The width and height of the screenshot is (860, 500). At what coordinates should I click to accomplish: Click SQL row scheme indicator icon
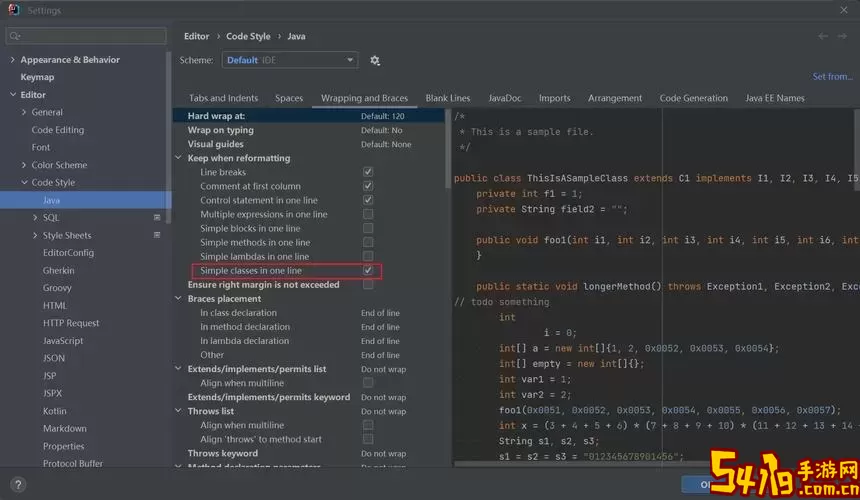click(x=157, y=218)
